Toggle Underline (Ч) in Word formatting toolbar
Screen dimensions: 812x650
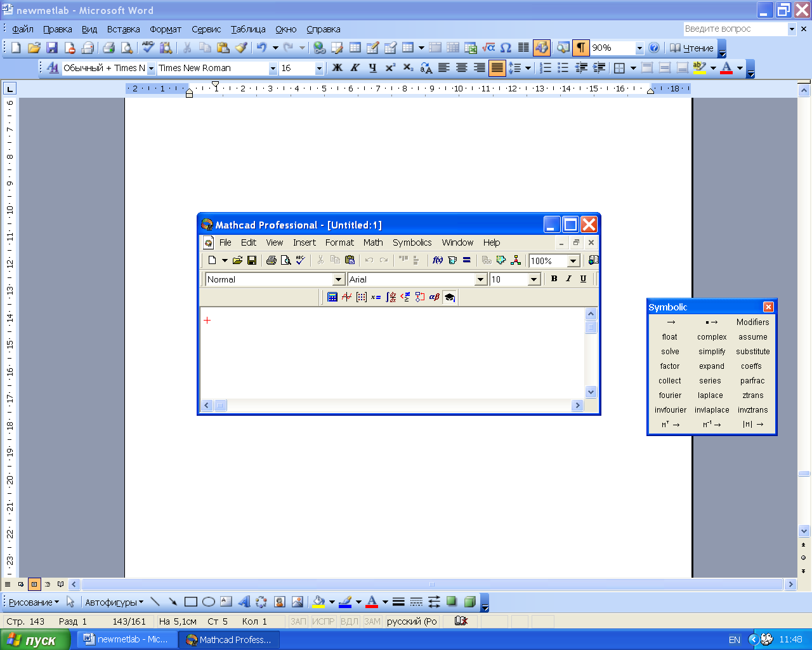pos(373,68)
